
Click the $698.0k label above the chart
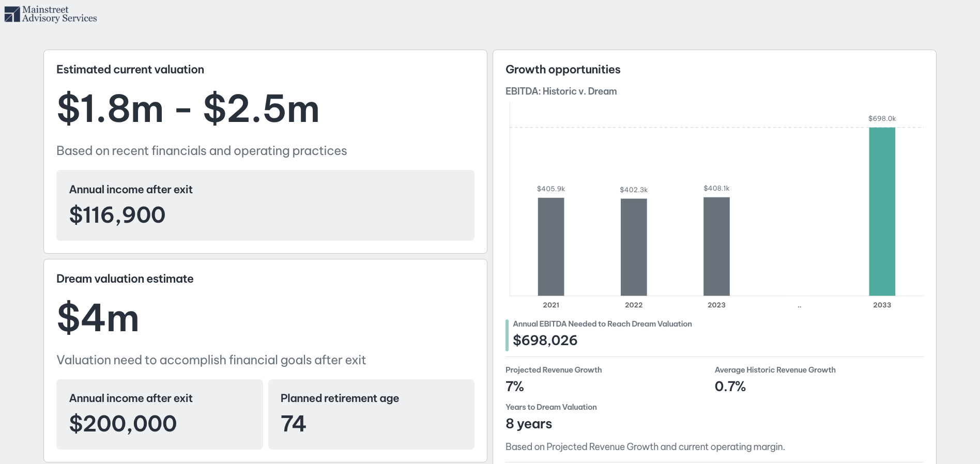tap(882, 118)
